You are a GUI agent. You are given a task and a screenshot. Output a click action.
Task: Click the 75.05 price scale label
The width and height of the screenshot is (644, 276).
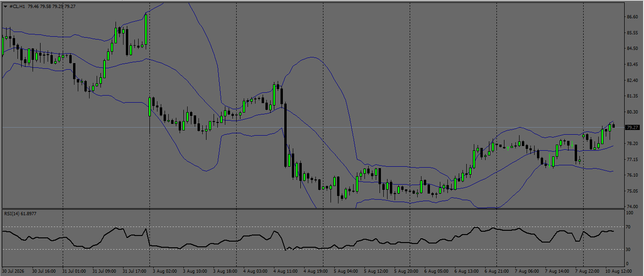click(632, 191)
